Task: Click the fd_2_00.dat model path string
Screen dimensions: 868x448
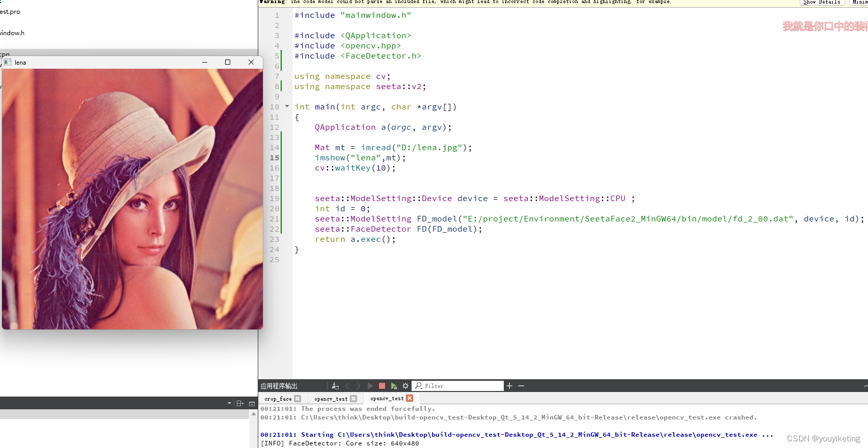Action: tap(628, 219)
